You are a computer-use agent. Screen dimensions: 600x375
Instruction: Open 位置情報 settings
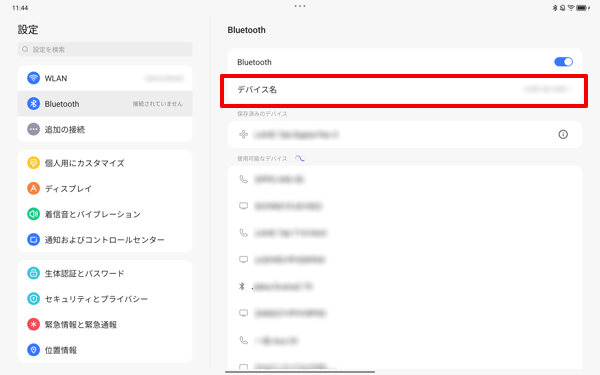coord(105,350)
